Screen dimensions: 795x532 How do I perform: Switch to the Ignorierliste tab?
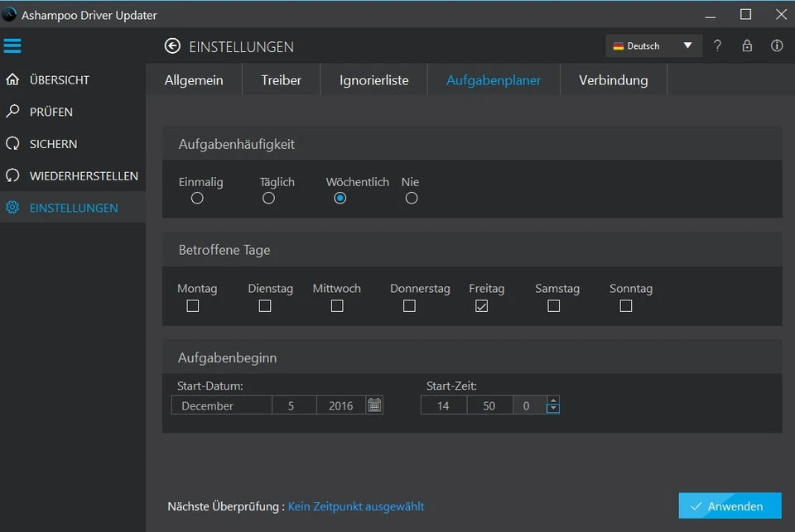(374, 80)
